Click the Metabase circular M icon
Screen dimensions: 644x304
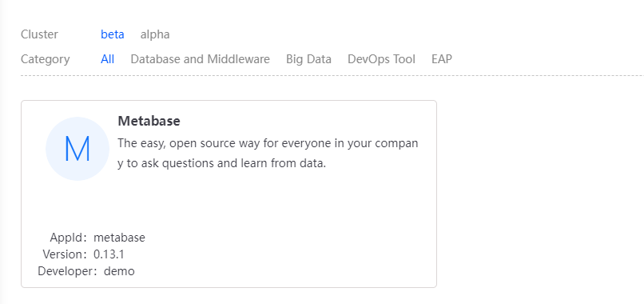tap(78, 149)
